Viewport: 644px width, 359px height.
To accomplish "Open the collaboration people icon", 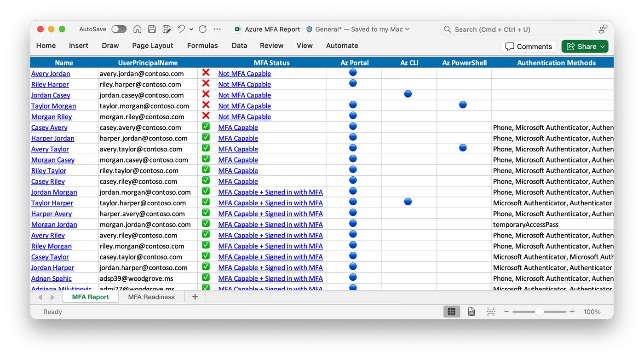I will click(603, 29).
